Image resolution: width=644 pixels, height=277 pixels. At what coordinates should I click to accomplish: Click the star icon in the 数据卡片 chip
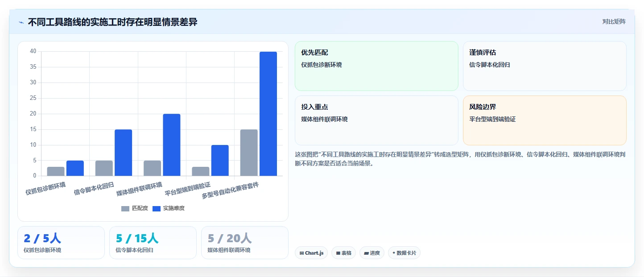[394, 253]
